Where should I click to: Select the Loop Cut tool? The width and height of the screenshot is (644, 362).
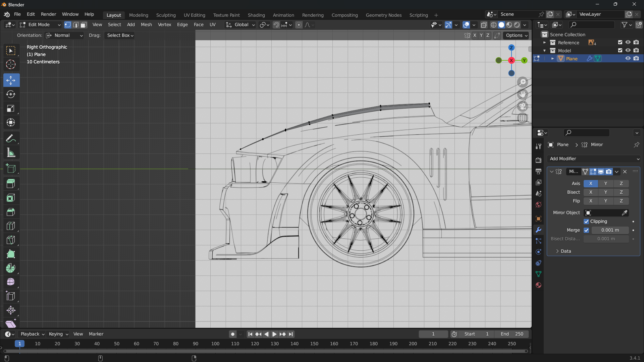(11, 226)
